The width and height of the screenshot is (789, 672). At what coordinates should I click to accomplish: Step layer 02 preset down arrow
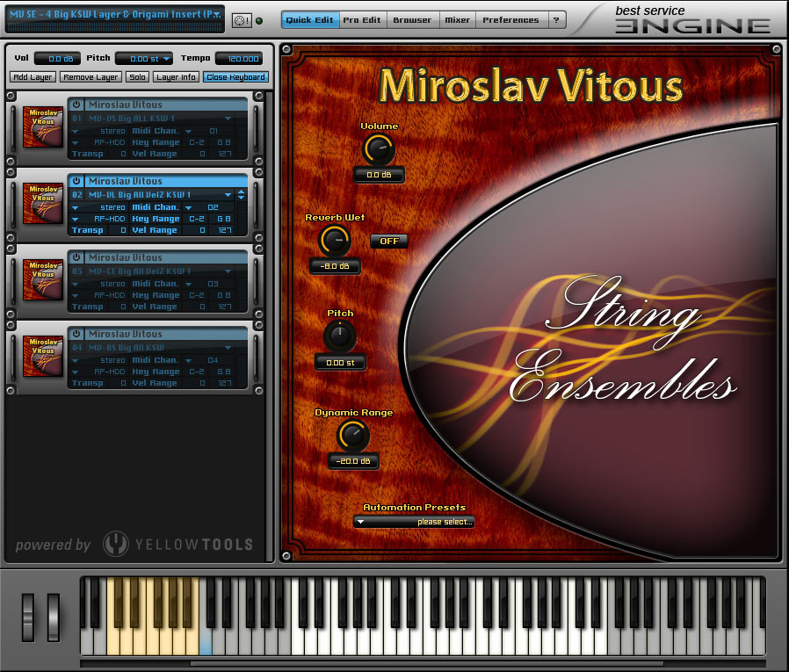241,198
